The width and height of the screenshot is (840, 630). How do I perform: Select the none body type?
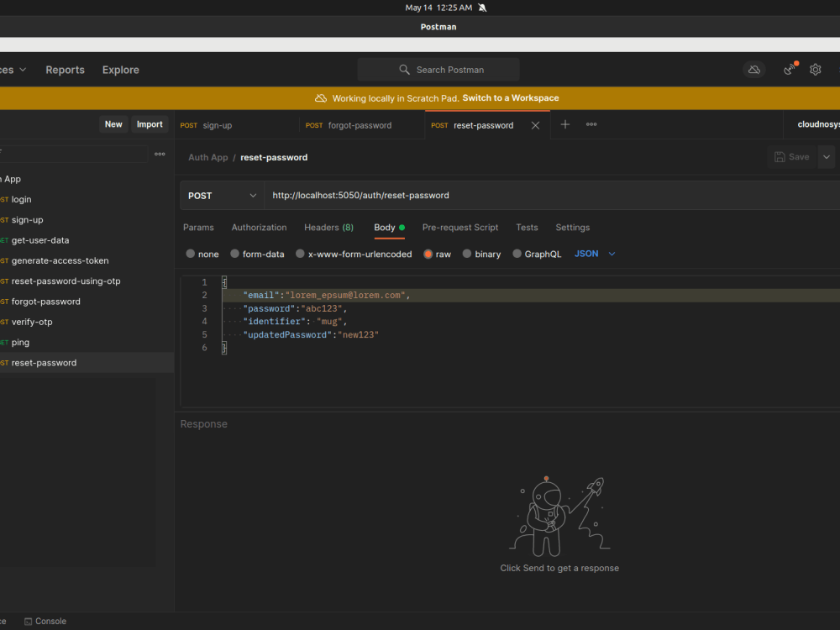[x=202, y=254]
